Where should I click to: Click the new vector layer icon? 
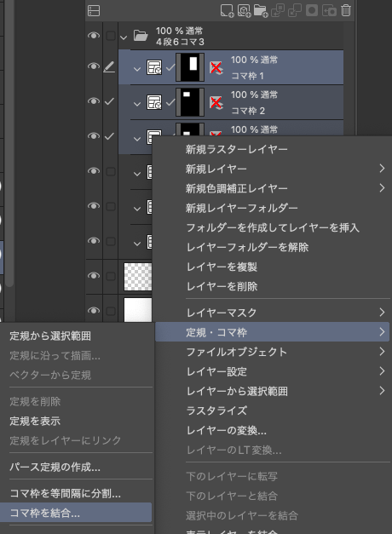point(244,10)
